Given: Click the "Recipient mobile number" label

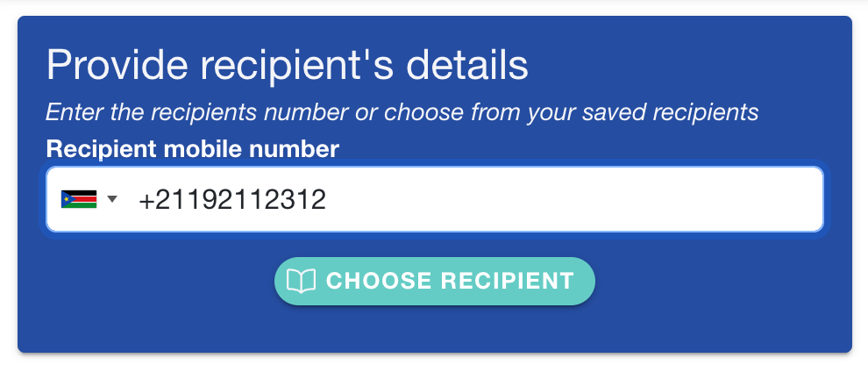Looking at the screenshot, I should 192,149.
